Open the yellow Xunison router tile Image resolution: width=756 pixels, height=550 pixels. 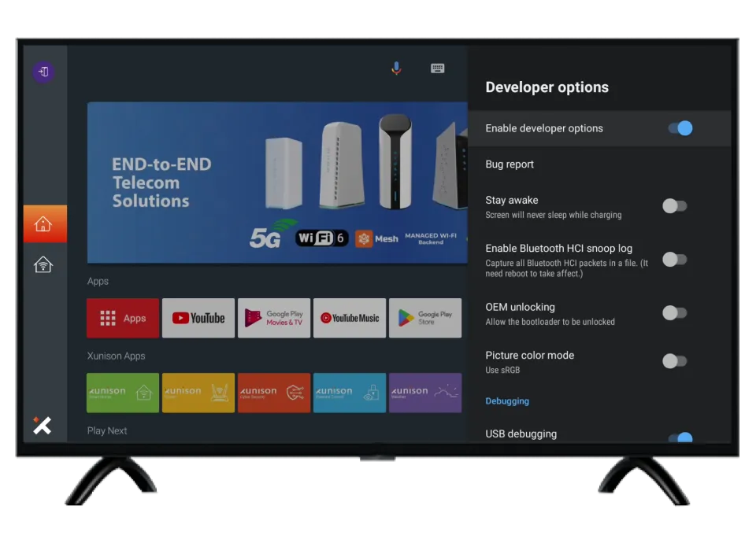tap(198, 393)
